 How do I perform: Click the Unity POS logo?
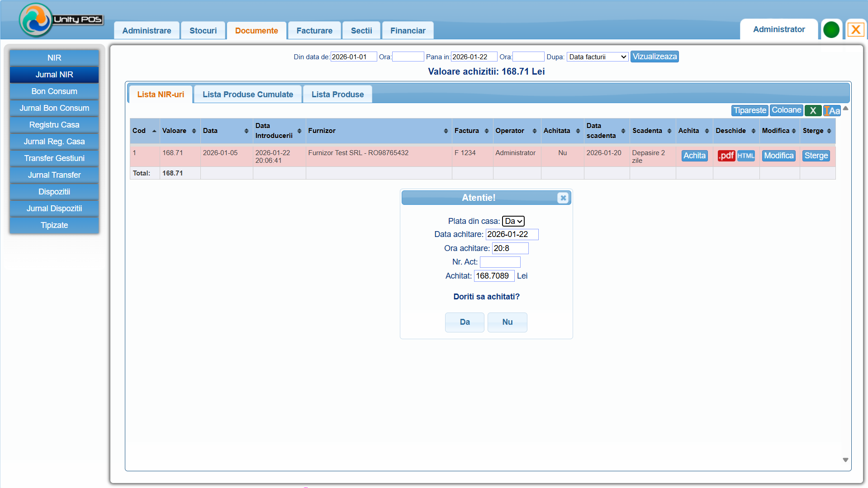tap(61, 20)
